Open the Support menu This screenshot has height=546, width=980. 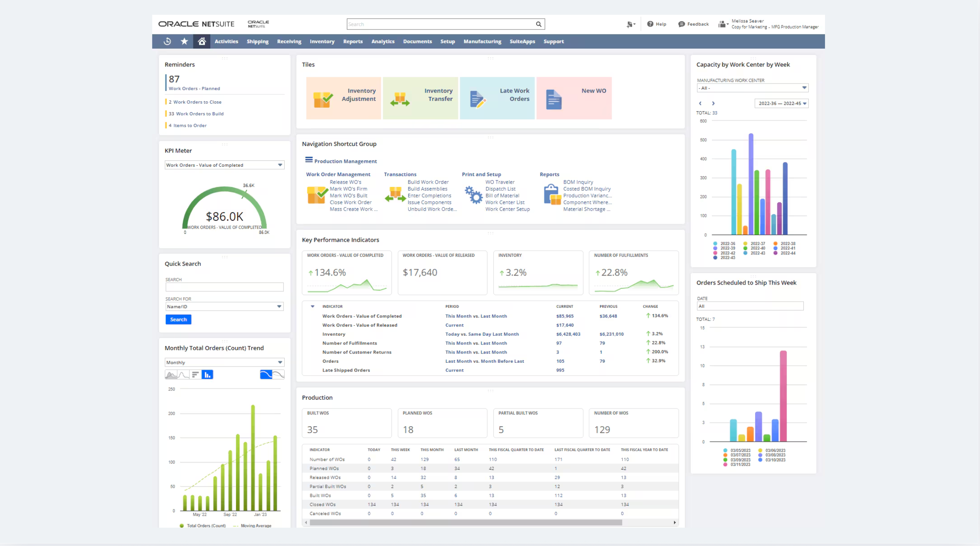[554, 42]
